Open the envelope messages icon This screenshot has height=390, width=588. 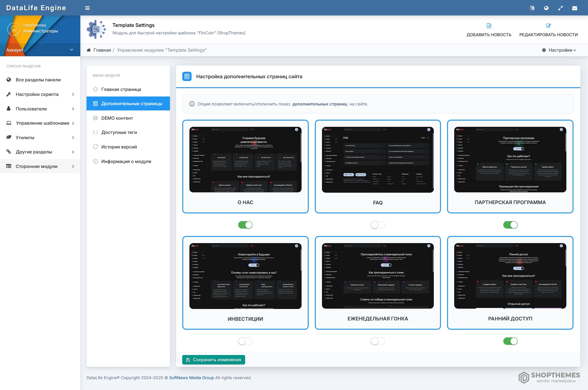click(x=574, y=8)
